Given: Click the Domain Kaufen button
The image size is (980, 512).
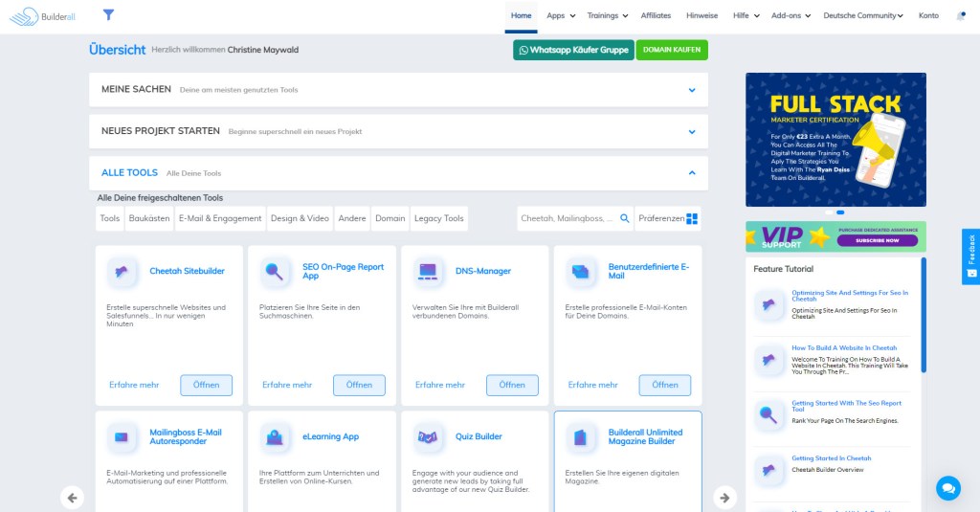Looking at the screenshot, I should point(672,50).
